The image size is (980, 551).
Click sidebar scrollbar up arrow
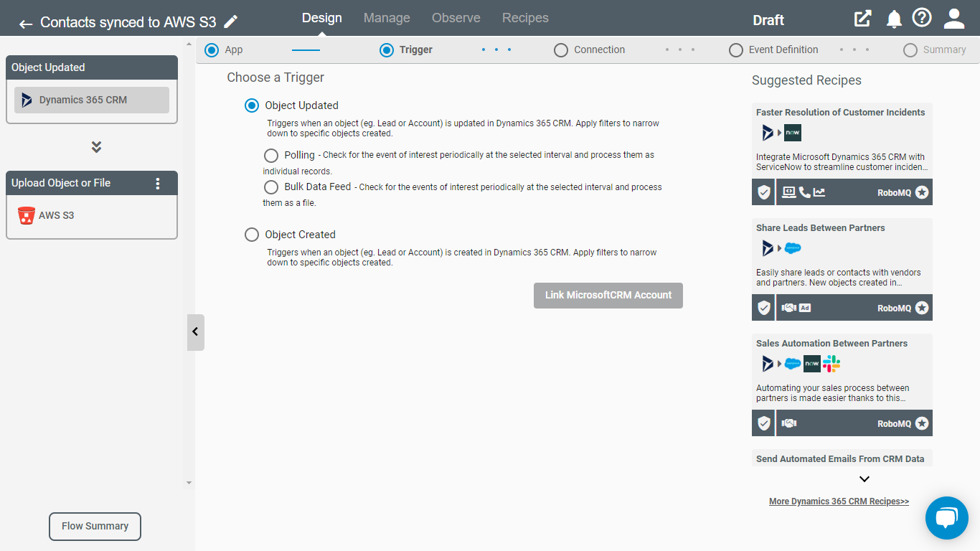point(189,43)
